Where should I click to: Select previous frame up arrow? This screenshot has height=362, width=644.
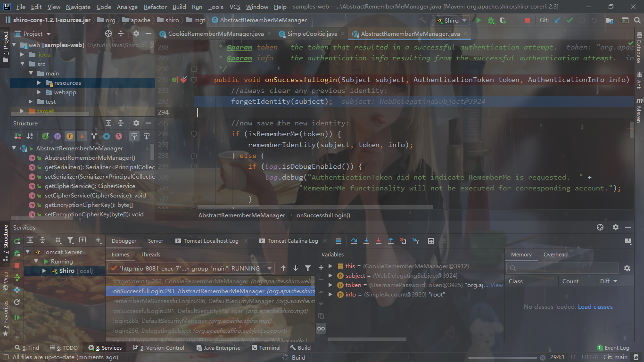coord(283,268)
